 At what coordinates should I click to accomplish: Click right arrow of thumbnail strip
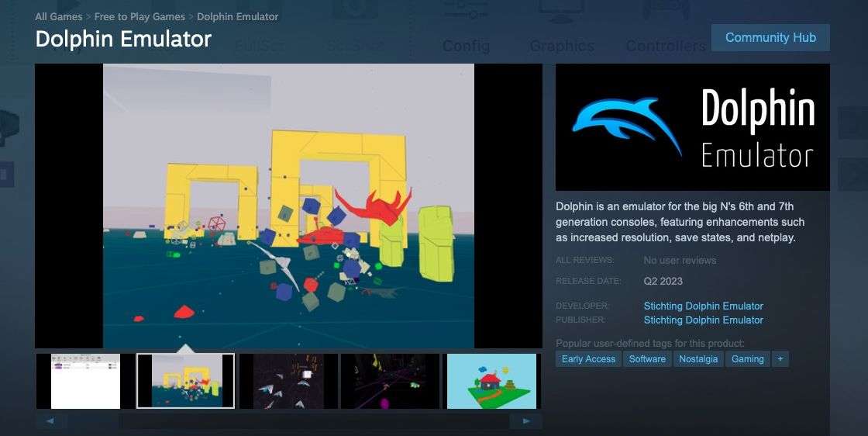click(526, 421)
